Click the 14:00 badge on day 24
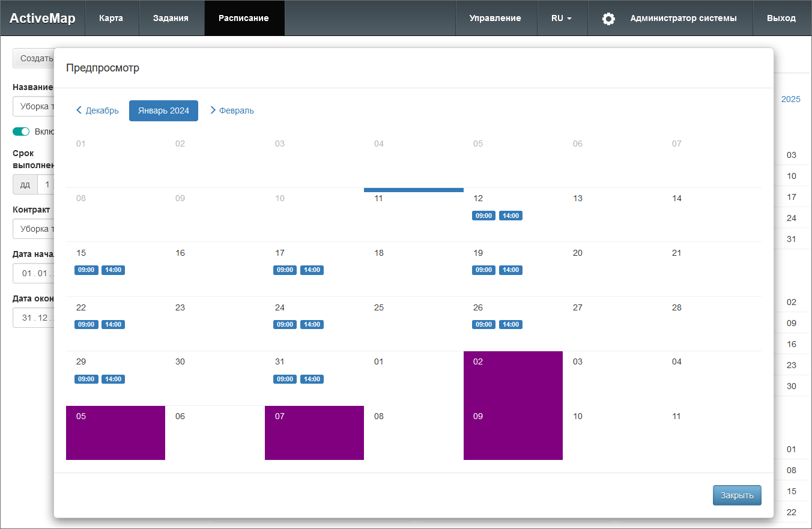812x529 pixels. click(x=312, y=325)
